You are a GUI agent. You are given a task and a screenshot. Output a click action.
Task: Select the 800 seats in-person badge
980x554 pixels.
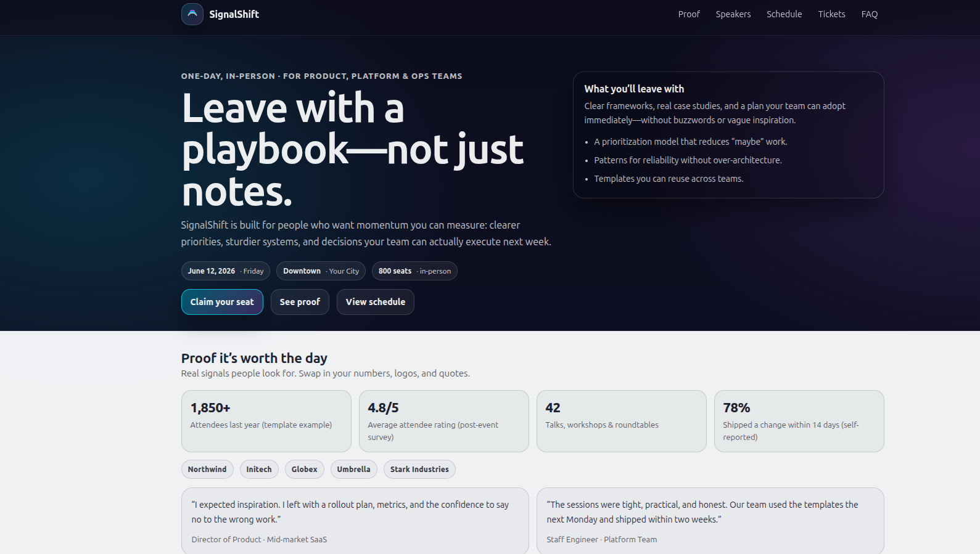pyautogui.click(x=414, y=271)
